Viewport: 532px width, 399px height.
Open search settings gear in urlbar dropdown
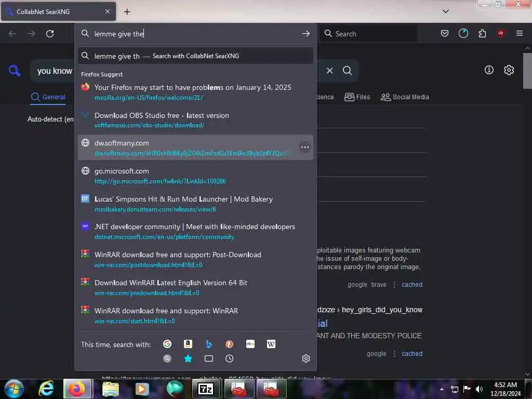coord(305,358)
